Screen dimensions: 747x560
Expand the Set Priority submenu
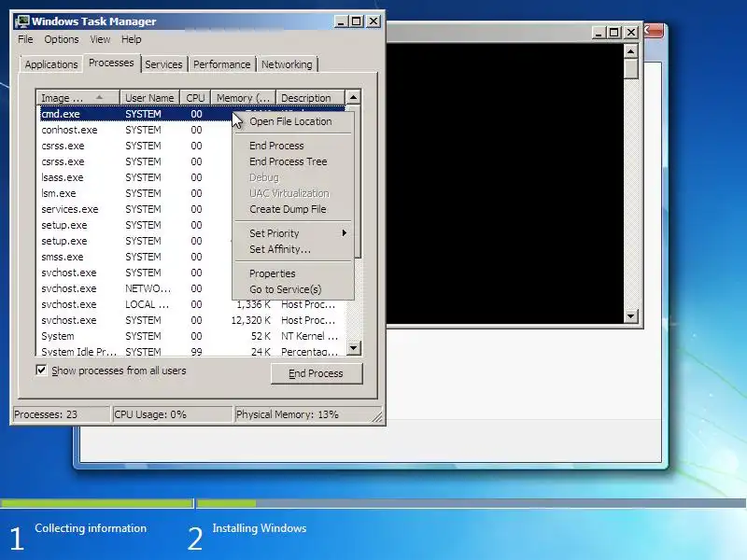click(293, 233)
